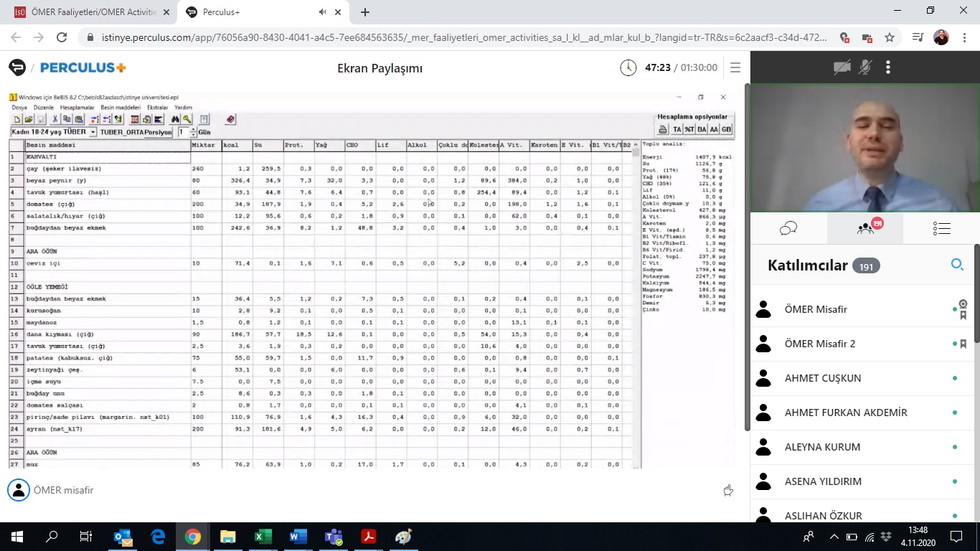Open a new browser tab
The height and width of the screenshot is (551, 980).
pyautogui.click(x=365, y=12)
